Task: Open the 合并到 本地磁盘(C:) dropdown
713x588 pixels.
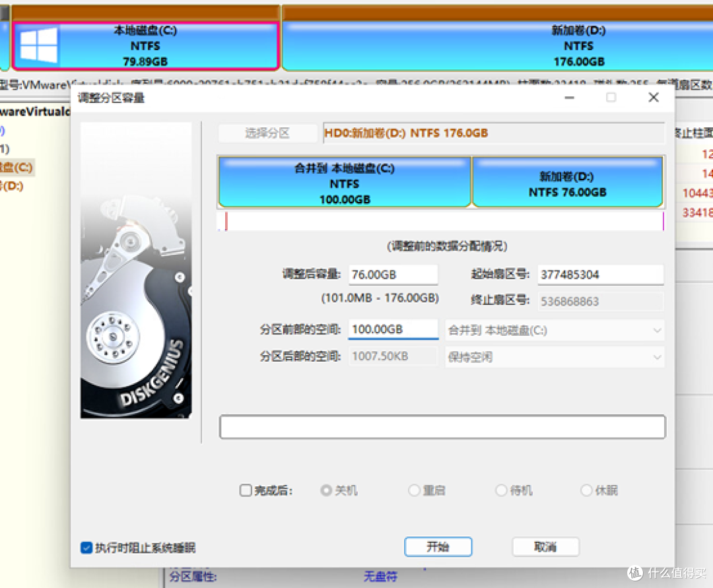Action: pyautogui.click(x=555, y=331)
